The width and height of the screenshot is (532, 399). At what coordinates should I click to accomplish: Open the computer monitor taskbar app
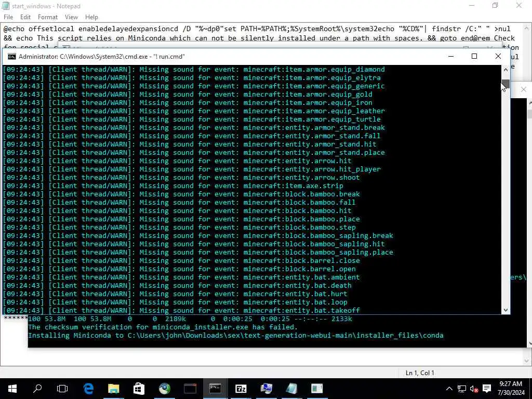tap(267, 389)
